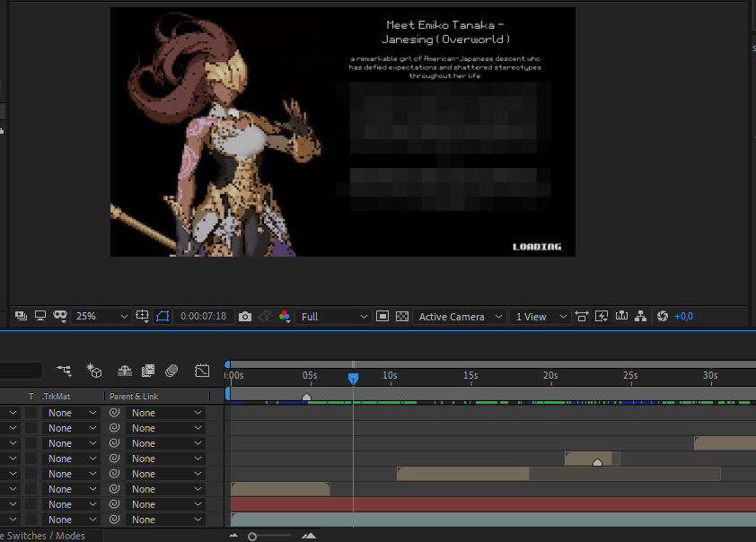Reset exposure with the aperture icon
The image size is (756, 542).
[663, 317]
